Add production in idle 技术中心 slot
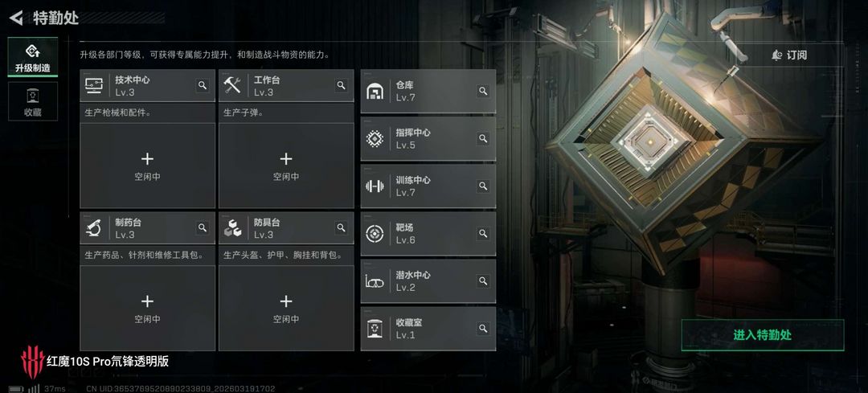 pyautogui.click(x=147, y=166)
